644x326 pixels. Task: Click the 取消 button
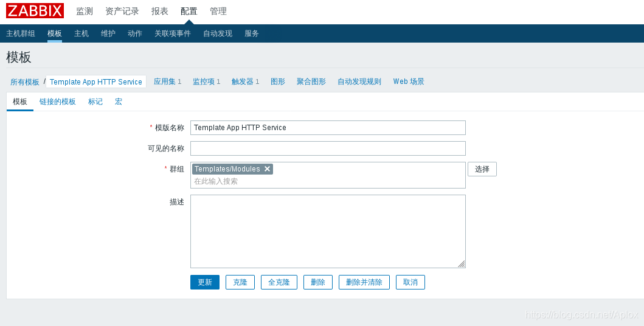pos(410,282)
